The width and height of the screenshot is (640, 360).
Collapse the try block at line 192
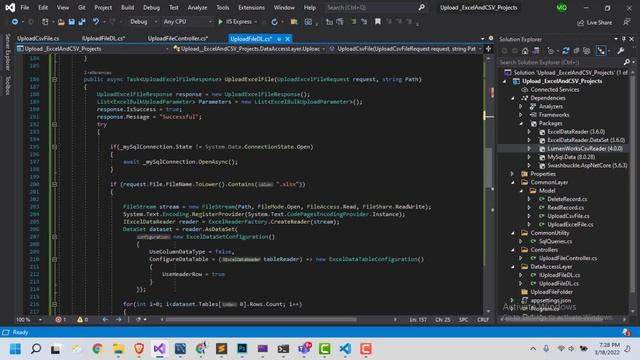[54, 124]
